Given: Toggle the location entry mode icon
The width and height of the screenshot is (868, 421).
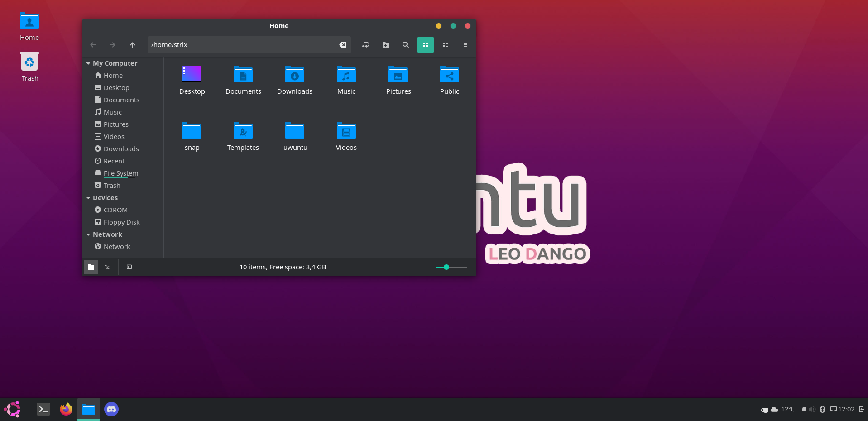Looking at the screenshot, I should tap(365, 45).
